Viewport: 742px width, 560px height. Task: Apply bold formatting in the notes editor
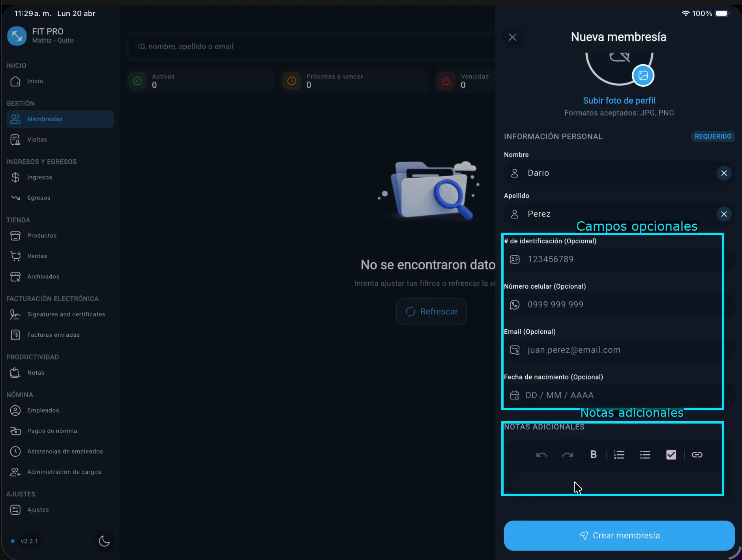pyautogui.click(x=594, y=454)
